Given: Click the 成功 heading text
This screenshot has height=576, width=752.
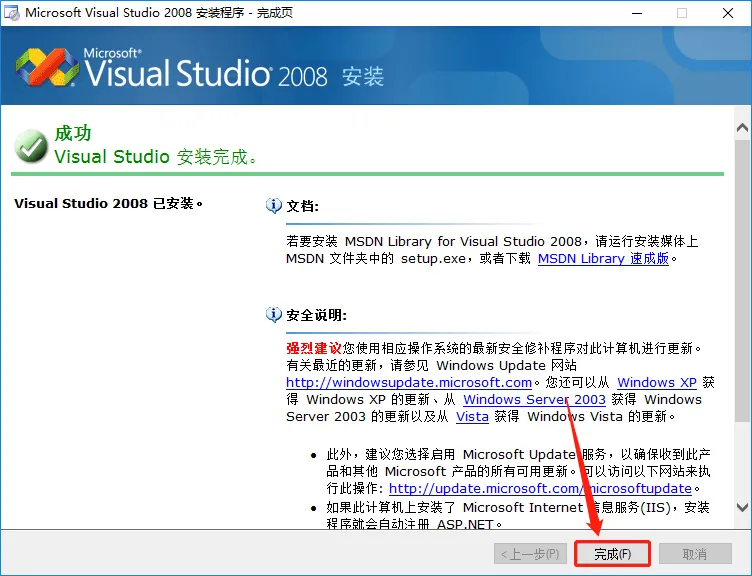Looking at the screenshot, I should pos(73,133).
